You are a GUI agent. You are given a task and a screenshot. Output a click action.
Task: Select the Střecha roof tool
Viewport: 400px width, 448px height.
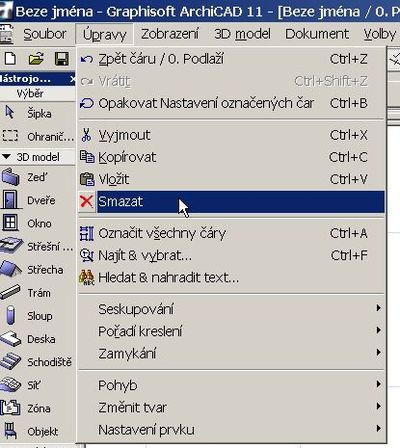pyautogui.click(x=37, y=269)
